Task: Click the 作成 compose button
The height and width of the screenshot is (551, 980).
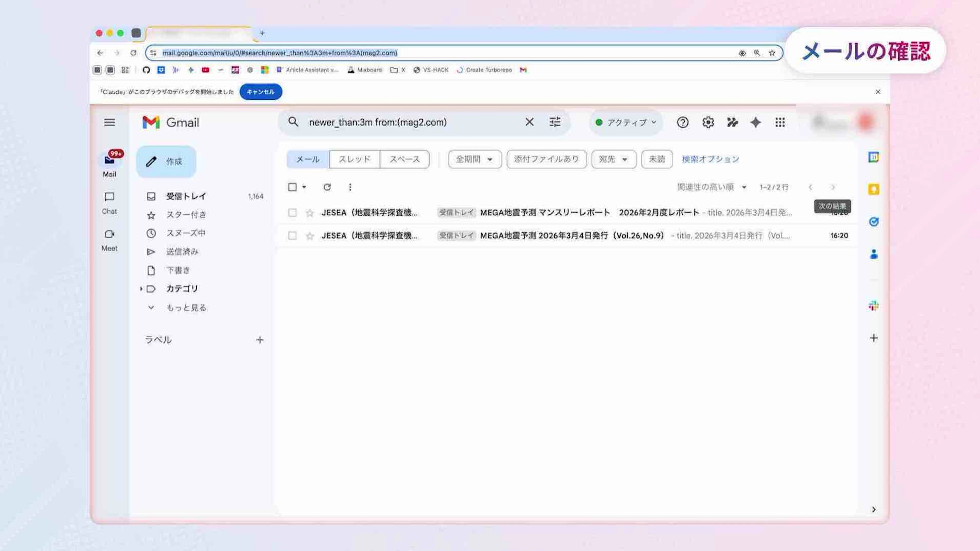Action: pyautogui.click(x=166, y=161)
